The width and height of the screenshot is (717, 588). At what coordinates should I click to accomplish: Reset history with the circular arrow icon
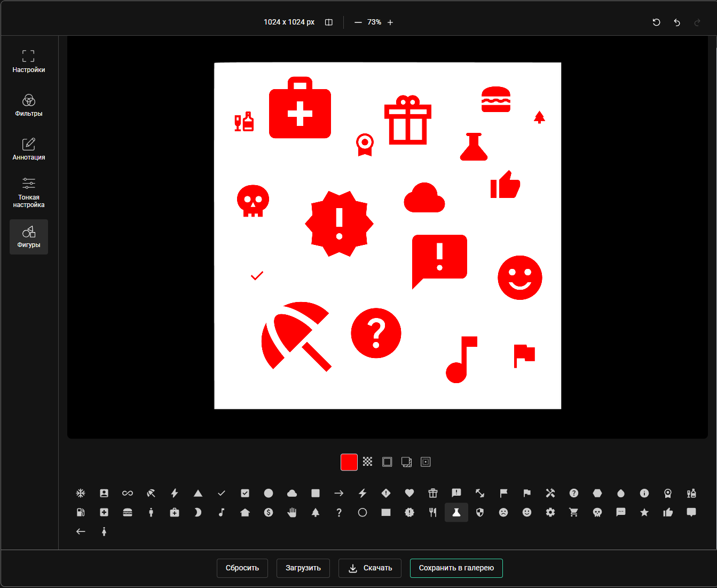point(657,22)
